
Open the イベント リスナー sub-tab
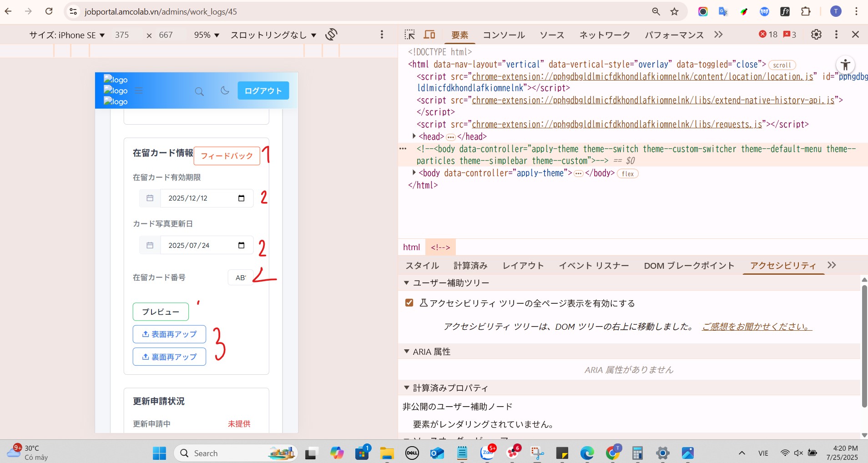click(594, 266)
